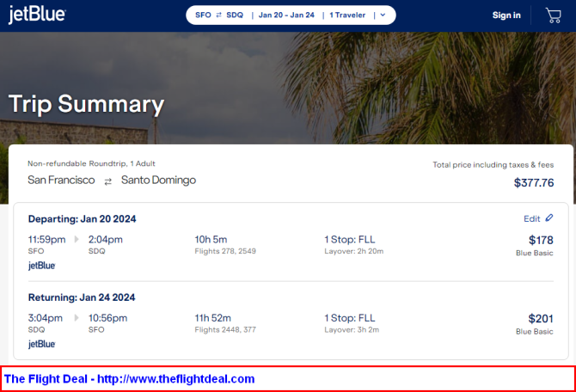The image size is (576, 392).
Task: Click total price $377.76
Action: pyautogui.click(x=534, y=182)
